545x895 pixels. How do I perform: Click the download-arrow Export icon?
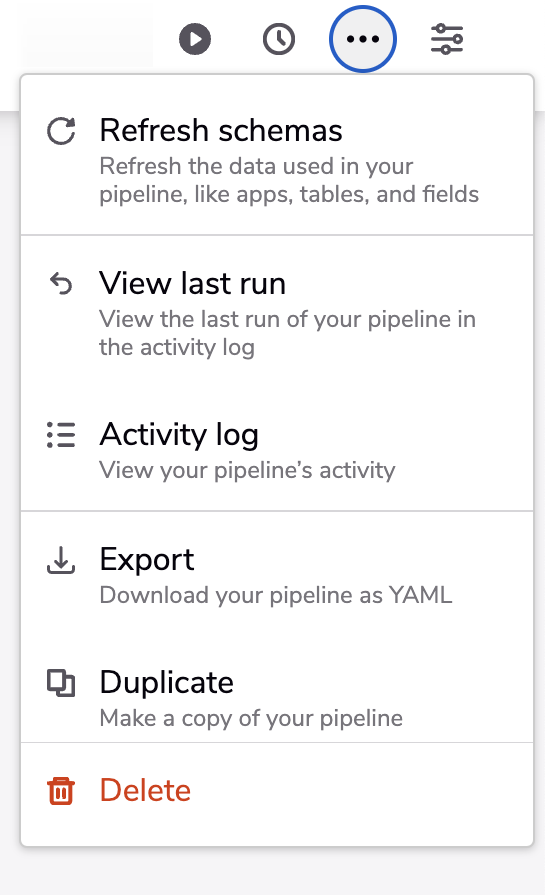tap(60, 559)
